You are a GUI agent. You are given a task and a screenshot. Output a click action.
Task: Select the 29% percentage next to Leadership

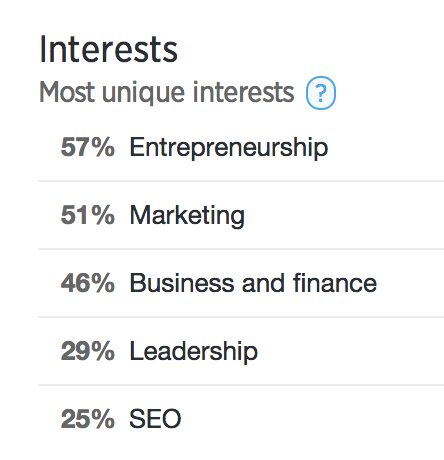click(x=88, y=351)
